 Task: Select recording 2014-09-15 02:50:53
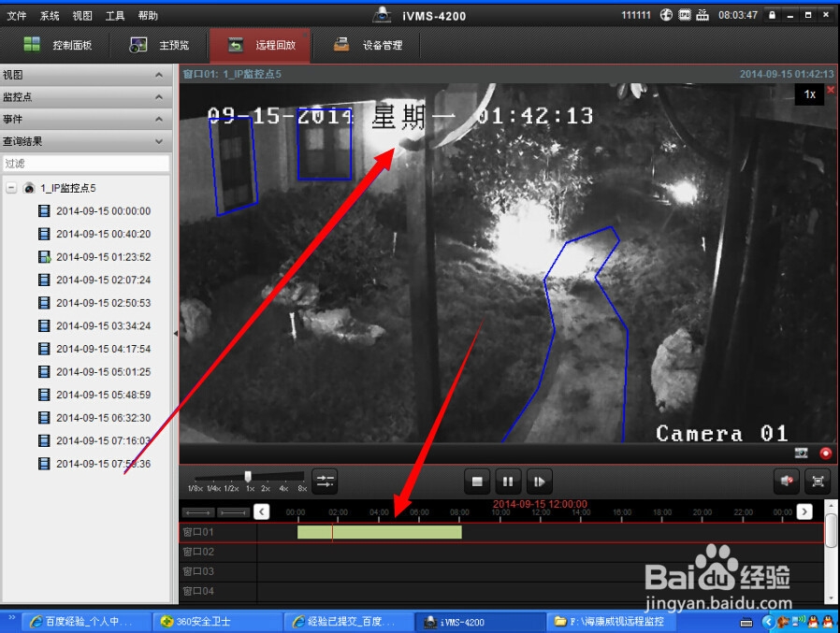click(x=104, y=303)
